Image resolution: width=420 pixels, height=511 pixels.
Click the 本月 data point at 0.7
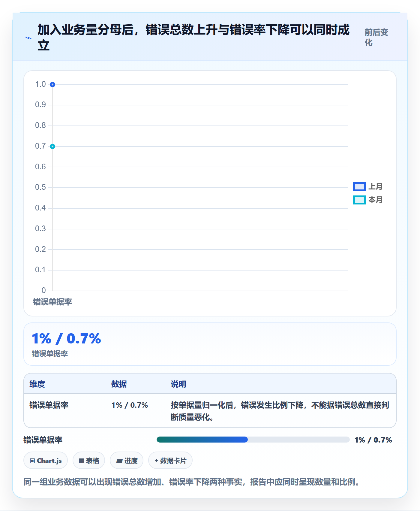52,147
